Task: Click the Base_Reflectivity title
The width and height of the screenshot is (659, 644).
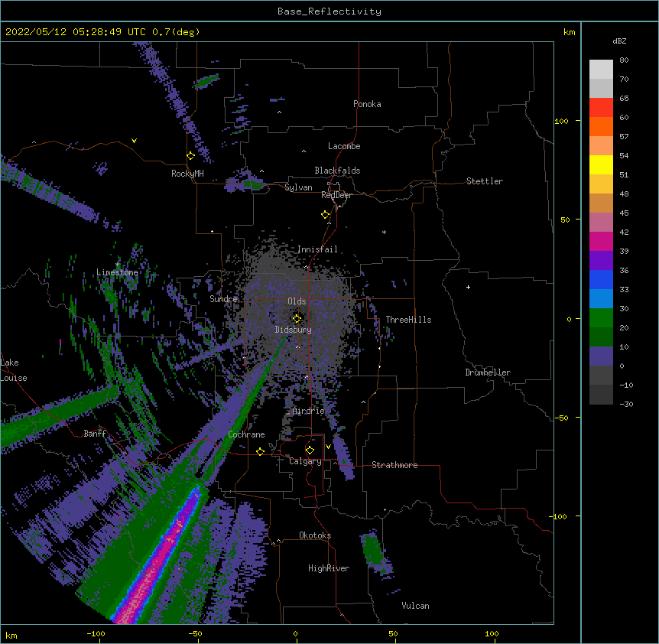Action: (x=329, y=11)
